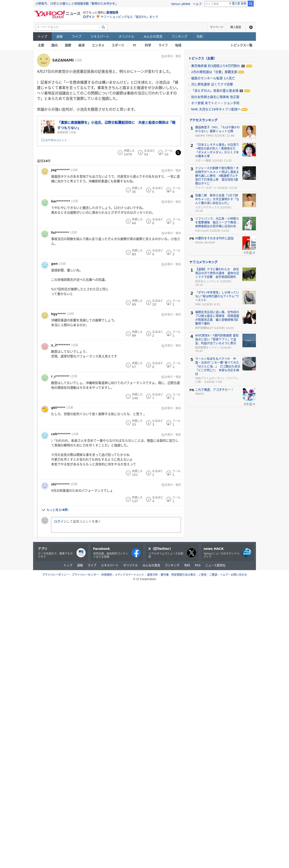Click the reply comment text box
The width and height of the screenshot is (289, 868).
tap(116, 525)
